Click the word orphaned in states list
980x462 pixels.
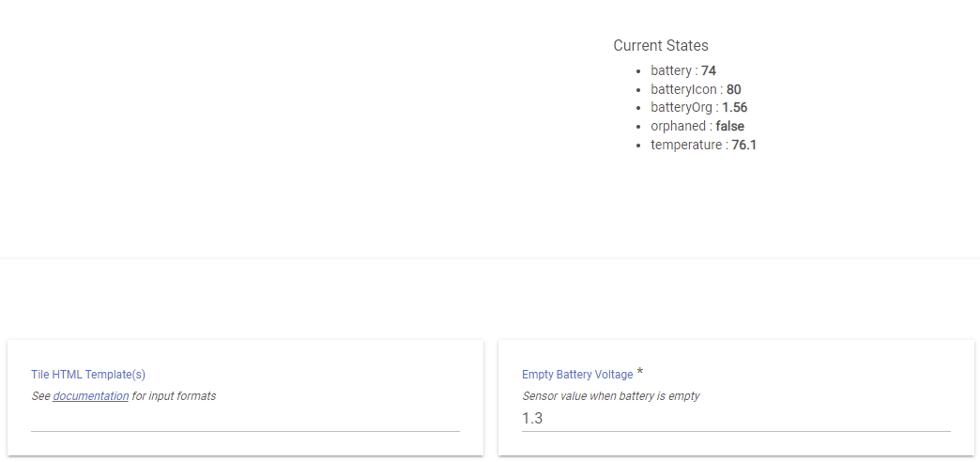[x=678, y=126]
